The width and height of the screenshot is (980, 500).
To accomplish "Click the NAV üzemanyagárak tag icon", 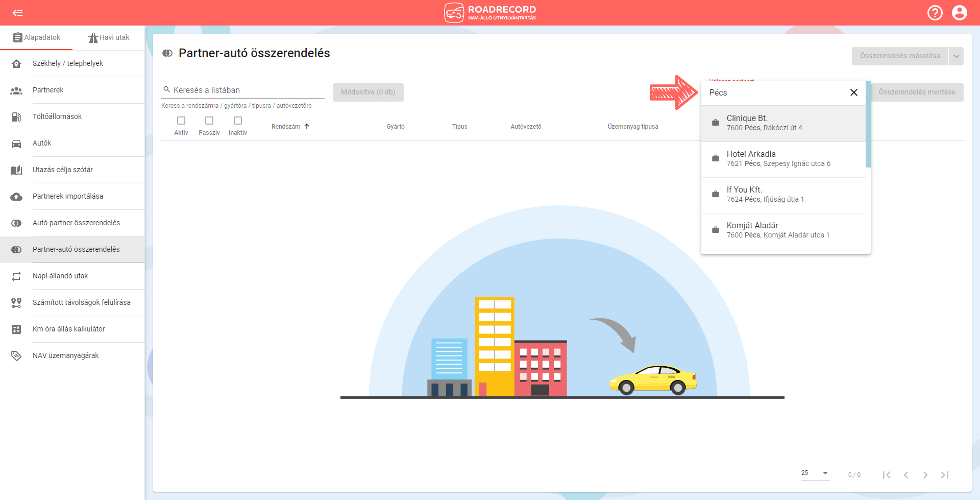I will coord(16,356).
